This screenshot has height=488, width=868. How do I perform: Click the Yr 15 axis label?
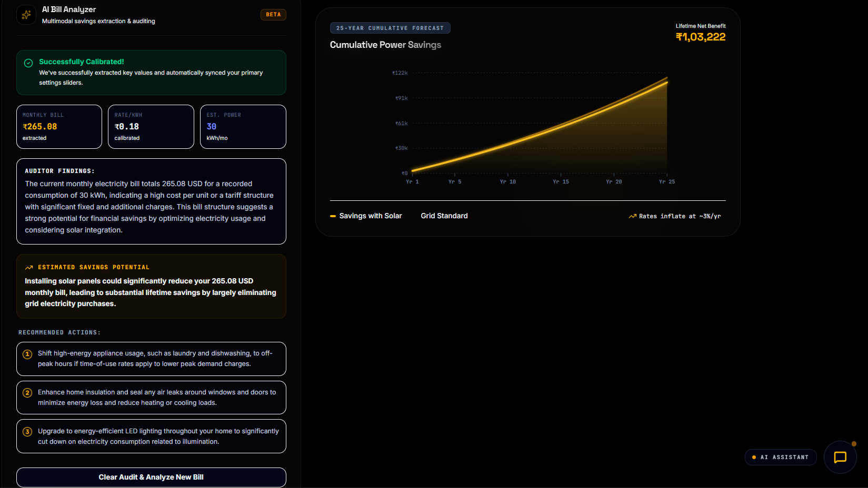561,182
